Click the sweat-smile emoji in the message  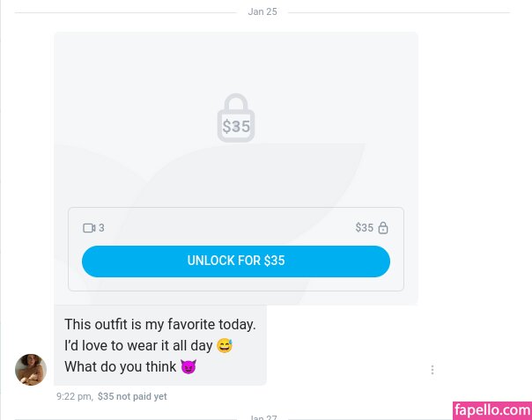click(225, 346)
